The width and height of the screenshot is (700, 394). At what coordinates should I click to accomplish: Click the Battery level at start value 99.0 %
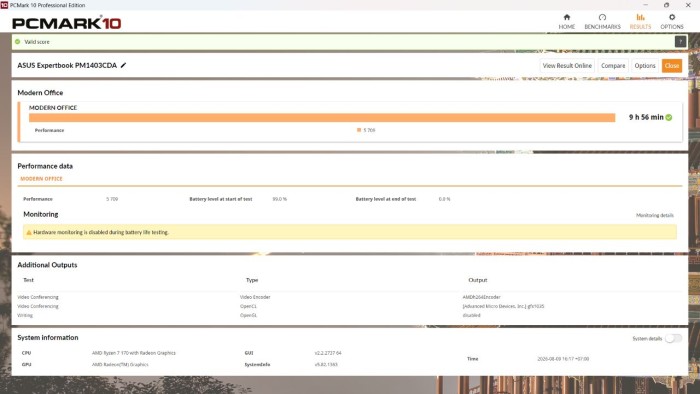[x=279, y=199]
